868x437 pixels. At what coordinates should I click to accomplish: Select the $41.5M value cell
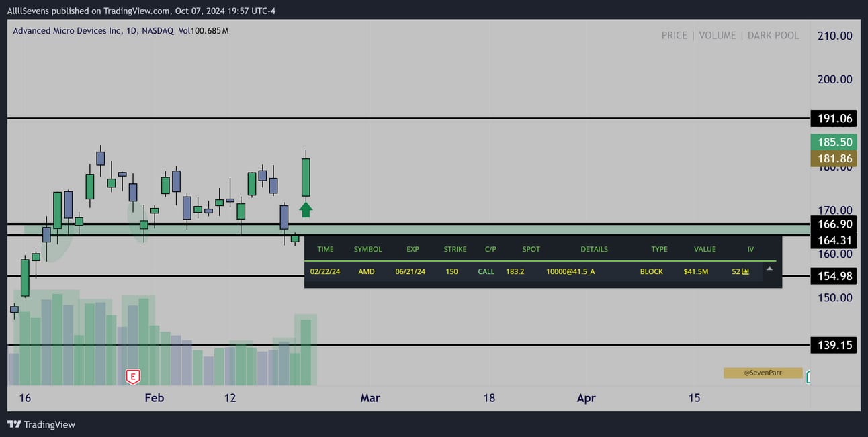pyautogui.click(x=696, y=271)
